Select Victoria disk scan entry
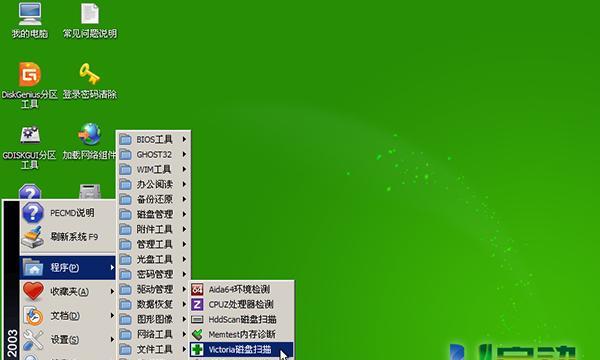The height and width of the screenshot is (360, 600). [x=242, y=349]
